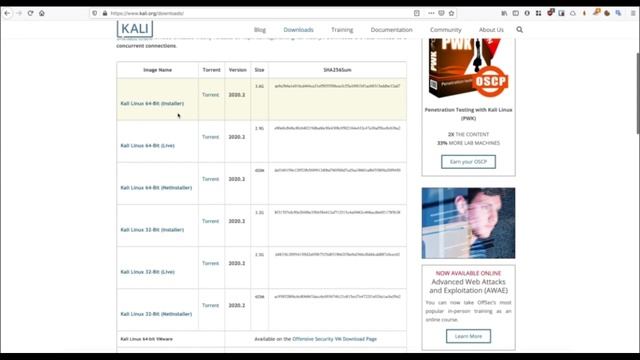
Task: Save page to Pocket icon
Action: [x=441, y=13]
